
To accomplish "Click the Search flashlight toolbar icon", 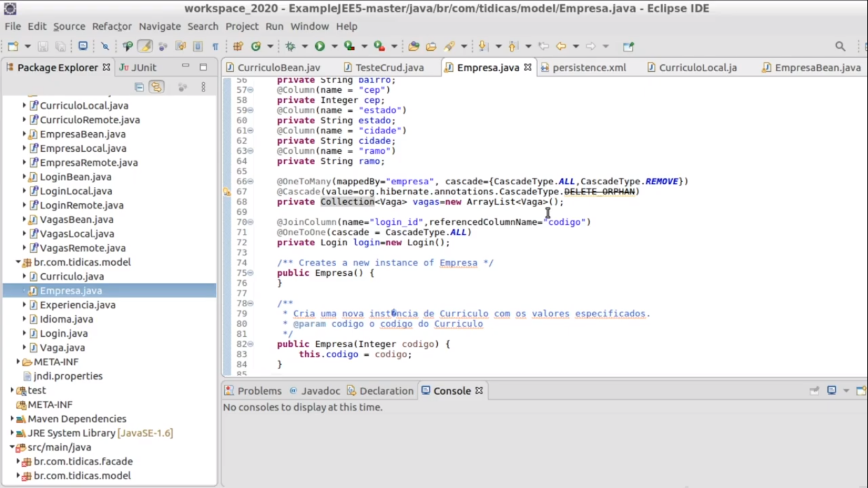I will 450,46.
